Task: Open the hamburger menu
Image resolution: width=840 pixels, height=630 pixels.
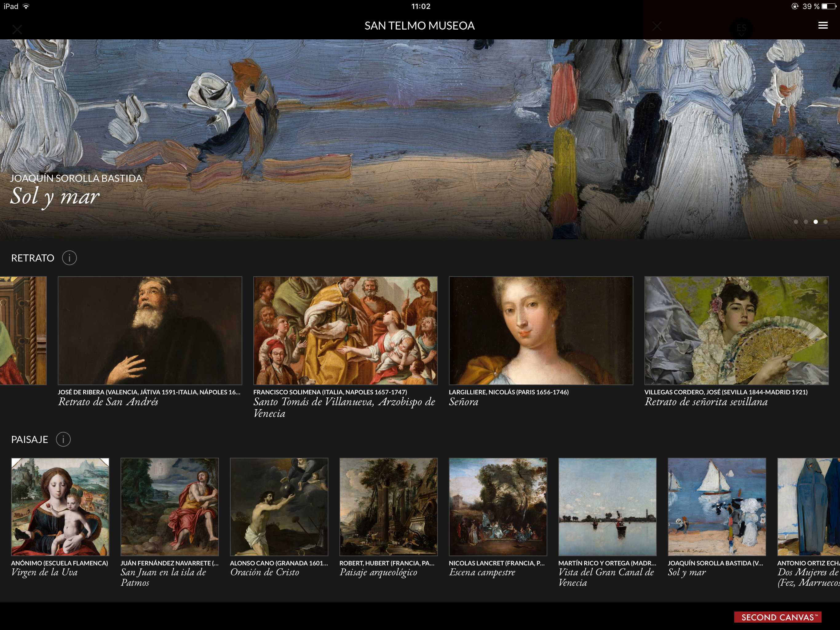Action: (822, 26)
